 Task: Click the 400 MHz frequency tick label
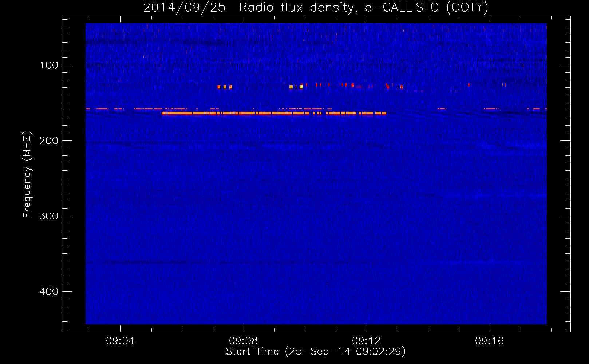click(x=49, y=292)
